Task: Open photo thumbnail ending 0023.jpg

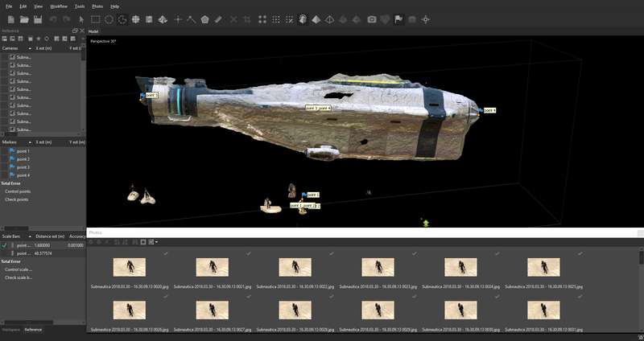Action: (x=378, y=267)
